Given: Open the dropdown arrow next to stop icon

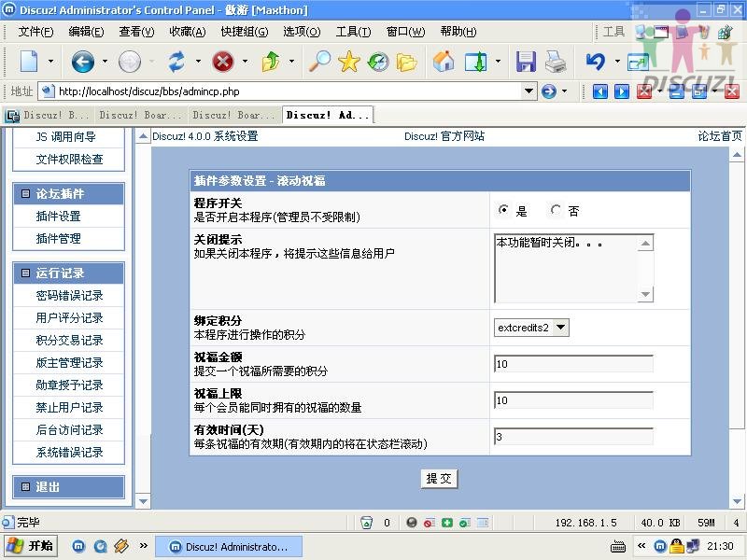Looking at the screenshot, I should [x=245, y=62].
